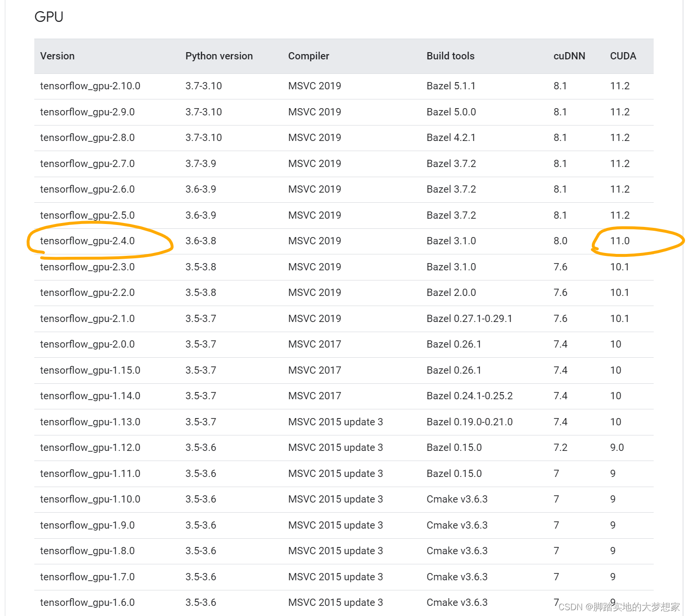Image resolution: width=687 pixels, height=616 pixels.
Task: Click CUDA value 11.0 for tensorflow_gpu-2.4.0
Action: (x=620, y=241)
